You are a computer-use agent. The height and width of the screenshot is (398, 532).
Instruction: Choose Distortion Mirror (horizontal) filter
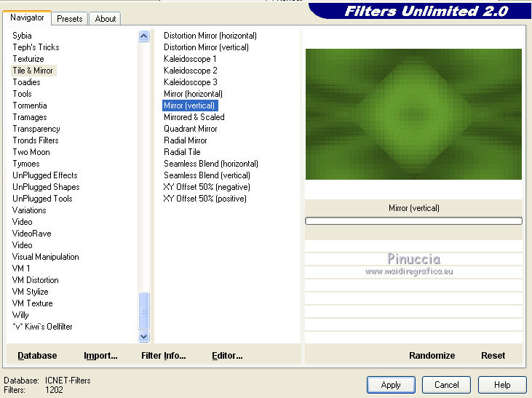[210, 36]
